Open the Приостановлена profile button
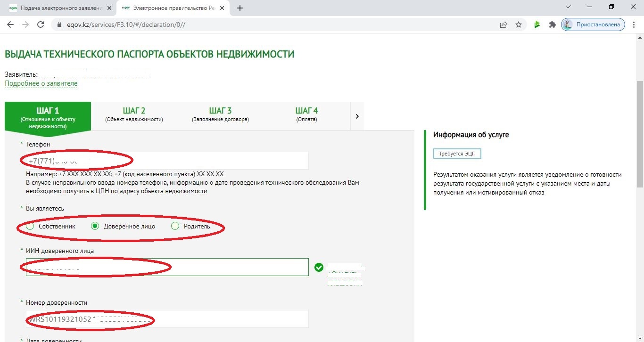The height and width of the screenshot is (342, 644). pyautogui.click(x=593, y=24)
